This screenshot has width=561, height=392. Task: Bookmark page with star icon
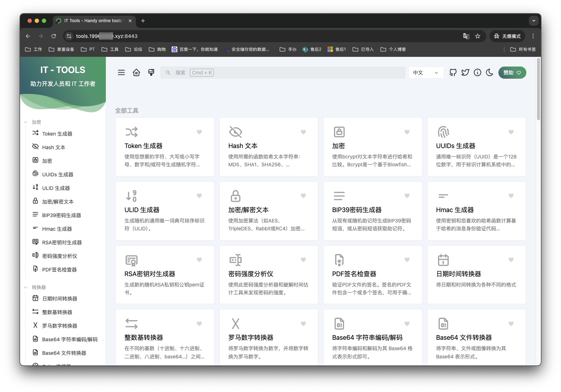click(478, 36)
